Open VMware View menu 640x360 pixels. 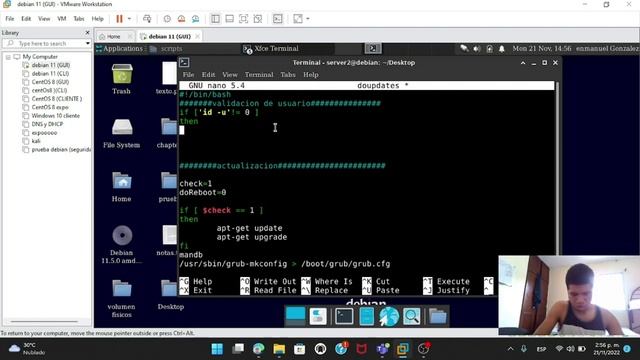click(x=44, y=19)
